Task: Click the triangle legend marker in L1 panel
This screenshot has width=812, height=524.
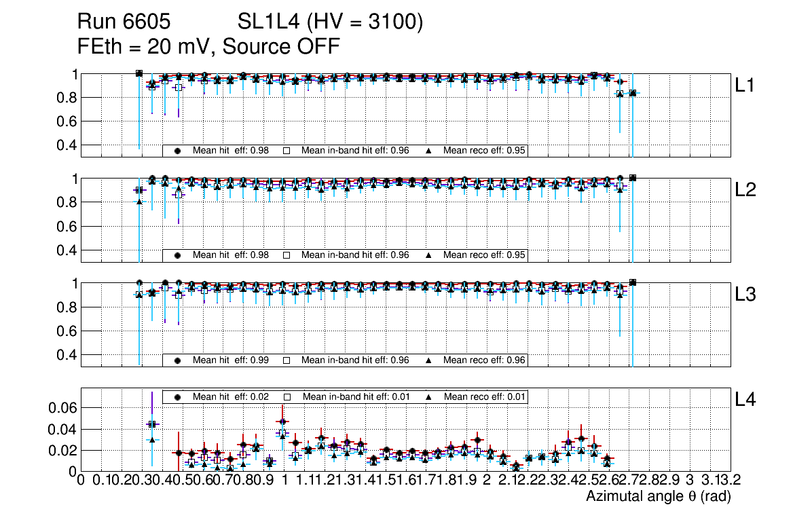Action: [x=429, y=151]
